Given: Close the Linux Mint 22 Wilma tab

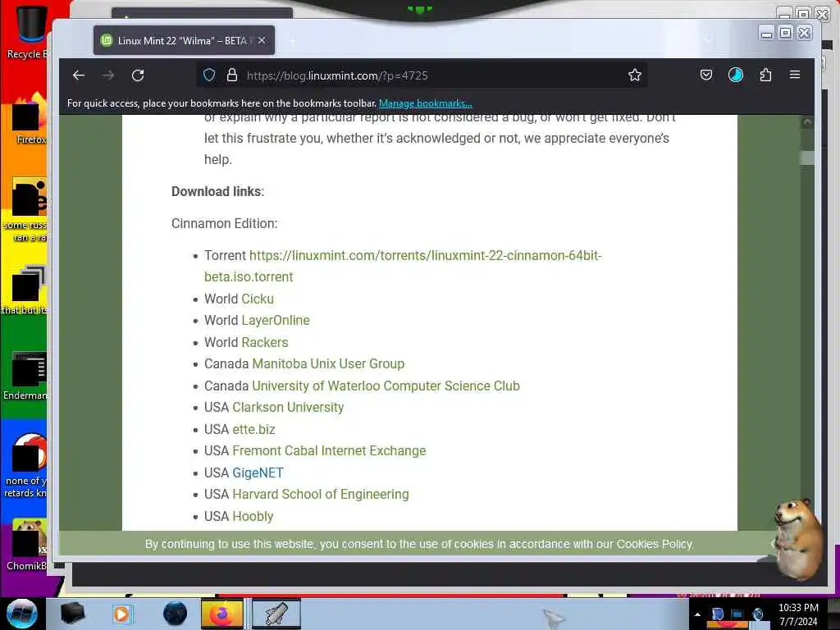Looking at the screenshot, I should coord(262,41).
